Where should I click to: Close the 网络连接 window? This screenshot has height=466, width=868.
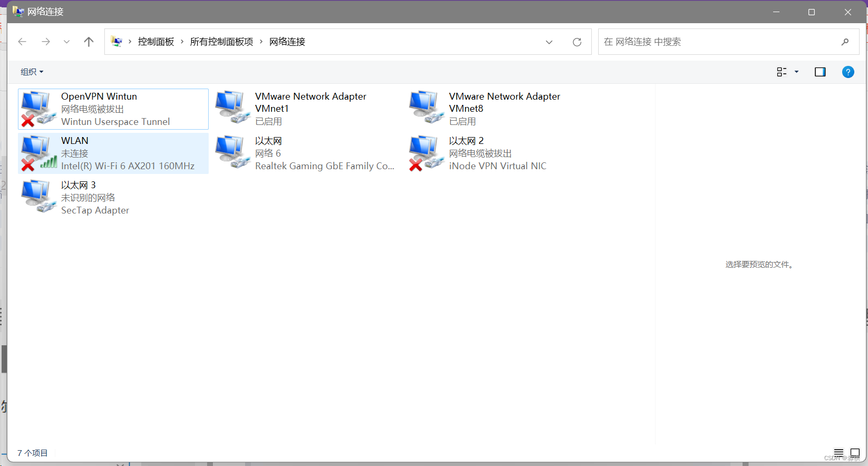pos(848,12)
